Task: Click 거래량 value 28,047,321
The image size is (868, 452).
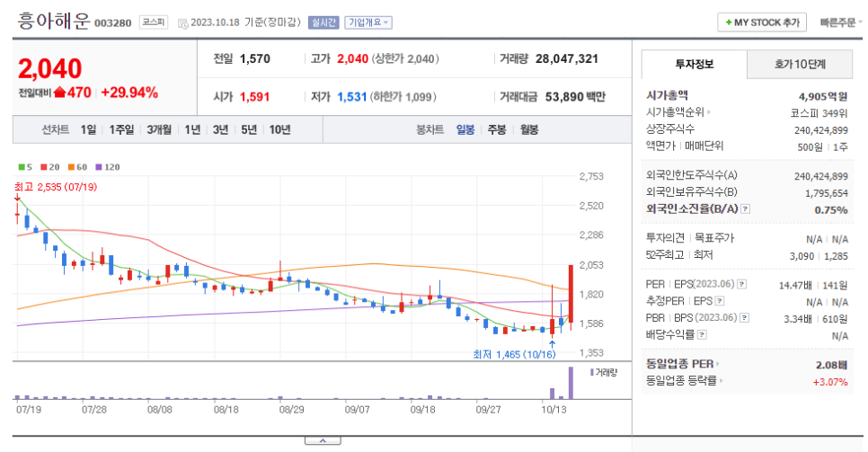Action: click(567, 58)
